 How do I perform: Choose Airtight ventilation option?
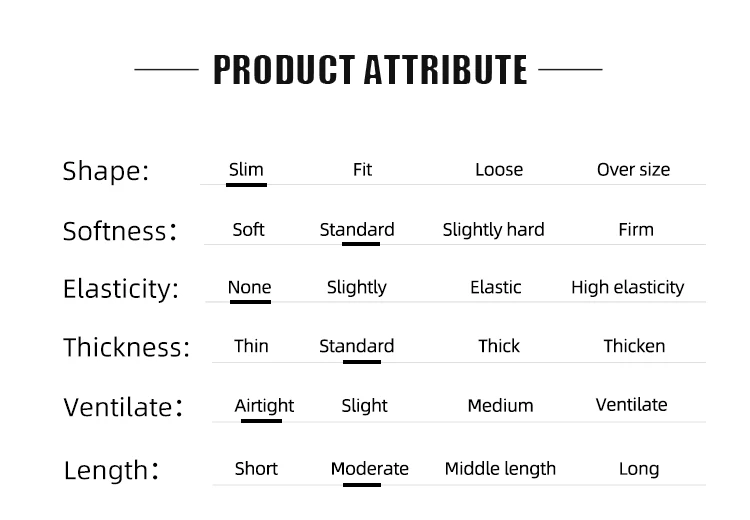264,406
